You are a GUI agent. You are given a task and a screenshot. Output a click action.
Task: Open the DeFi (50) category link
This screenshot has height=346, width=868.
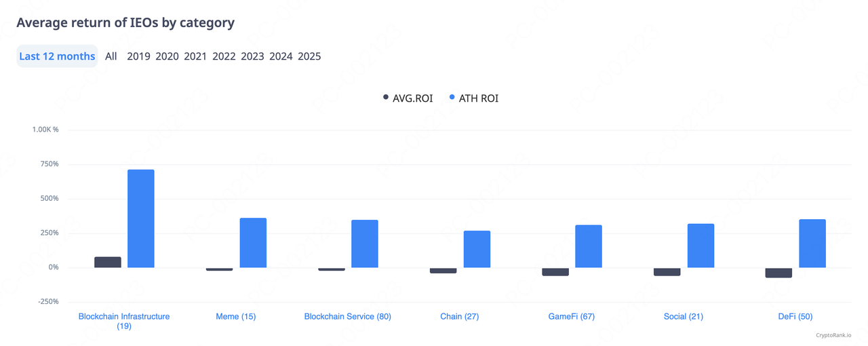(x=795, y=316)
